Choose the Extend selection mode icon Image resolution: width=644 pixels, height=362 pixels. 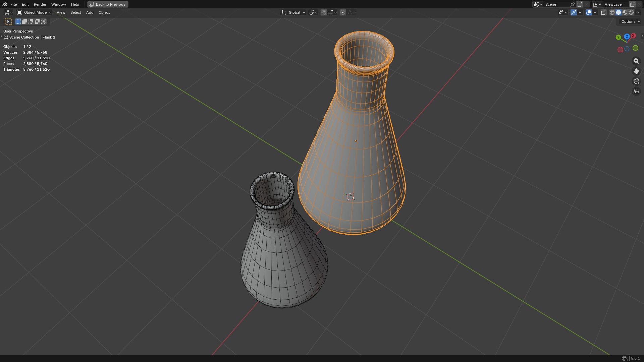[x=24, y=21]
